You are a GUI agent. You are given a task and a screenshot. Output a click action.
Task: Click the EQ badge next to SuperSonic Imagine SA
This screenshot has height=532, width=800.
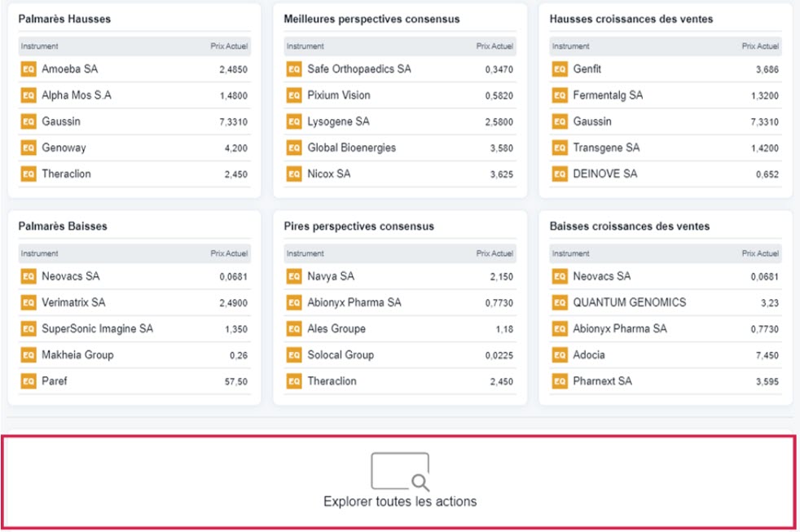[29, 329]
